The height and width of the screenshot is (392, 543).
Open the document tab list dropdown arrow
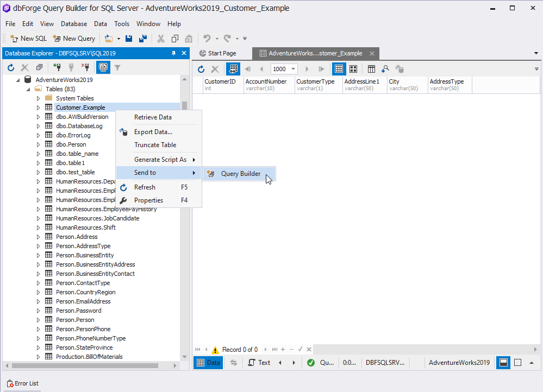tap(536, 53)
